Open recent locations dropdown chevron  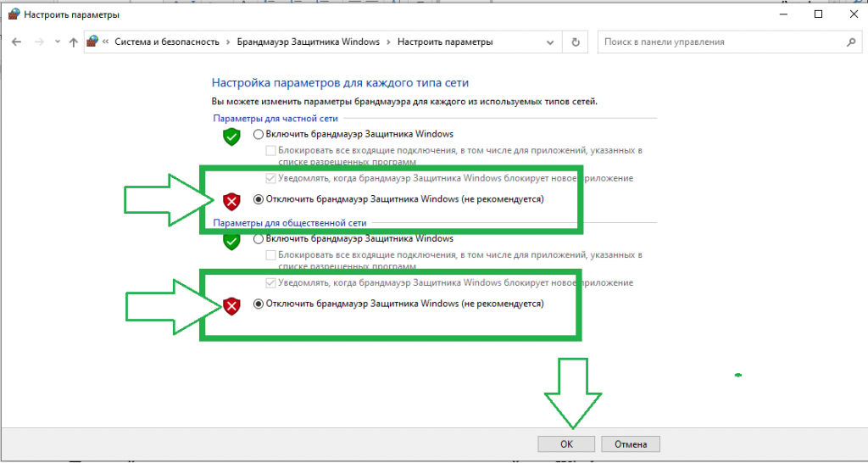[57, 42]
